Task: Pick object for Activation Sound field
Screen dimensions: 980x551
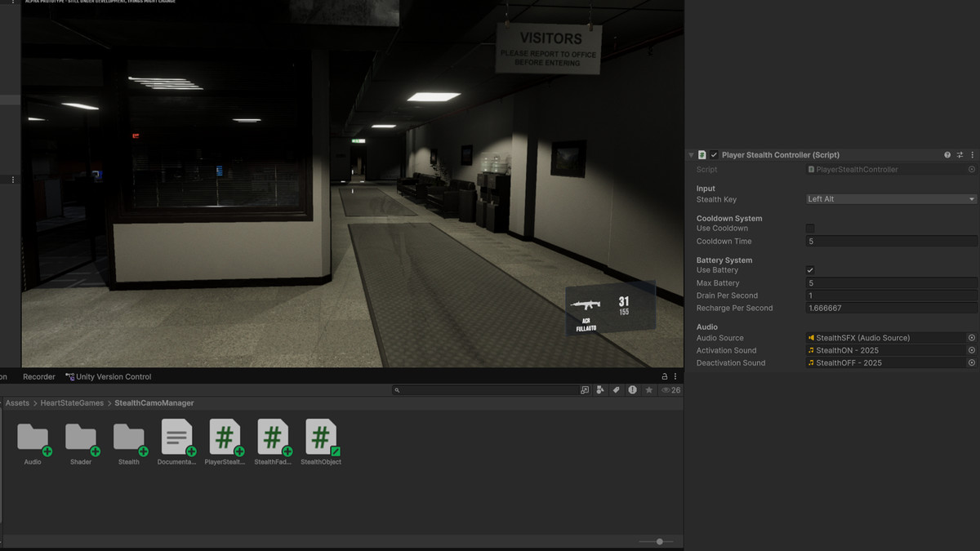Action: coord(972,350)
